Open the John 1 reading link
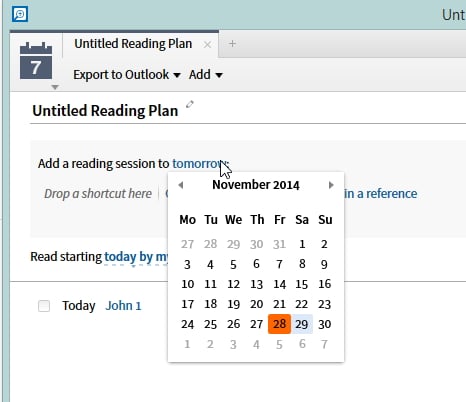The image size is (466, 402). click(x=123, y=306)
